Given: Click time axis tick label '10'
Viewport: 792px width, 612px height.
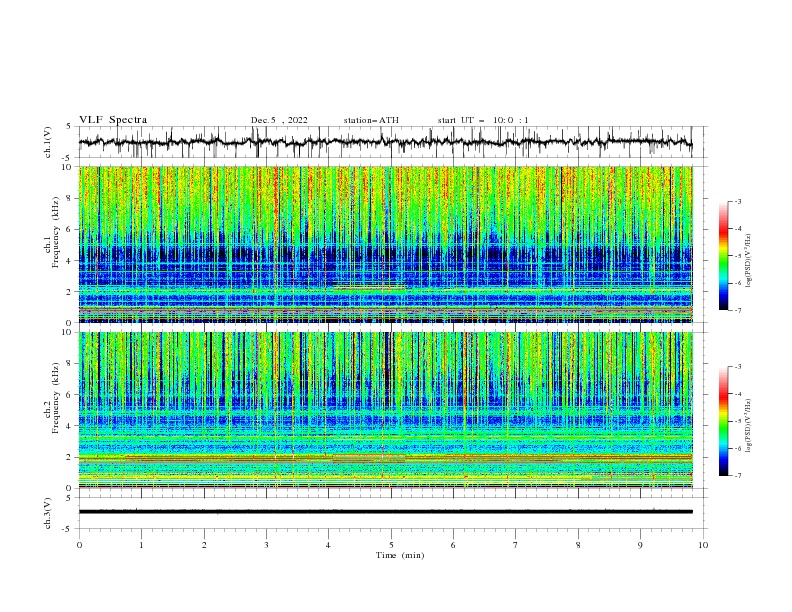Looking at the screenshot, I should [703, 545].
